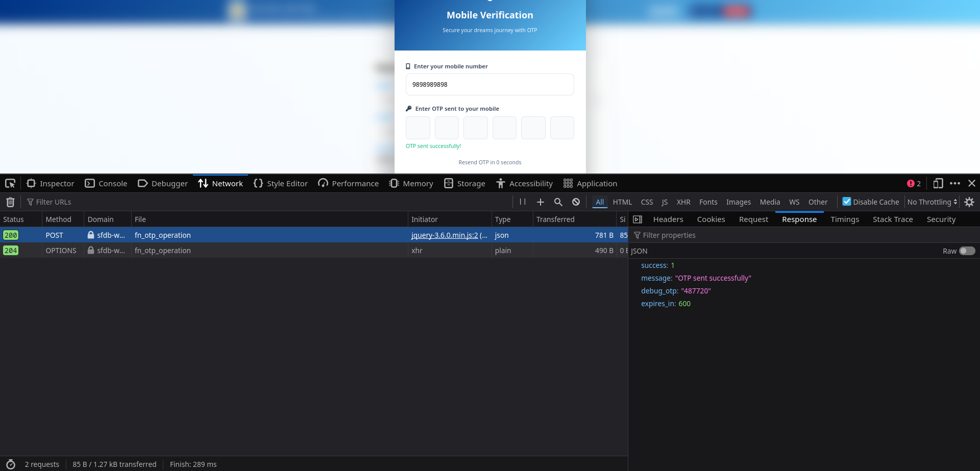This screenshot has width=980, height=471.
Task: Open network search magnifier icon
Action: (x=558, y=202)
